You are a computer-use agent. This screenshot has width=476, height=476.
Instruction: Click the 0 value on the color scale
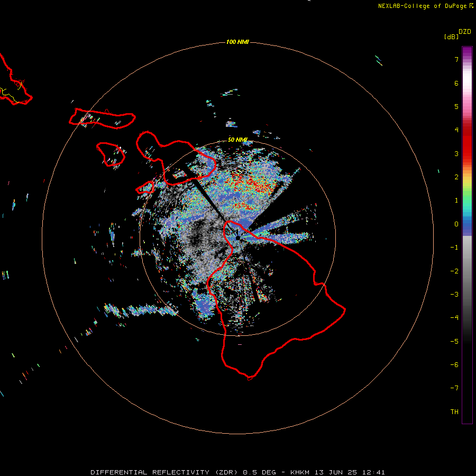[x=456, y=224]
